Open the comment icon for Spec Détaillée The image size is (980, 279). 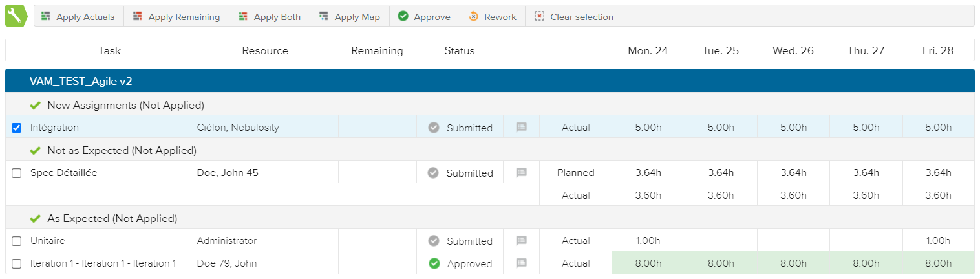point(521,173)
